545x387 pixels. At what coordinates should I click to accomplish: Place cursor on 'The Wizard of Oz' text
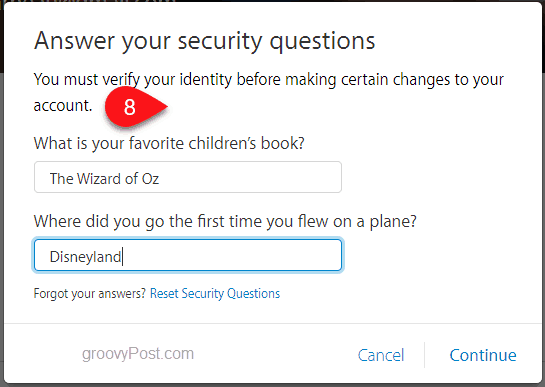tap(104, 179)
